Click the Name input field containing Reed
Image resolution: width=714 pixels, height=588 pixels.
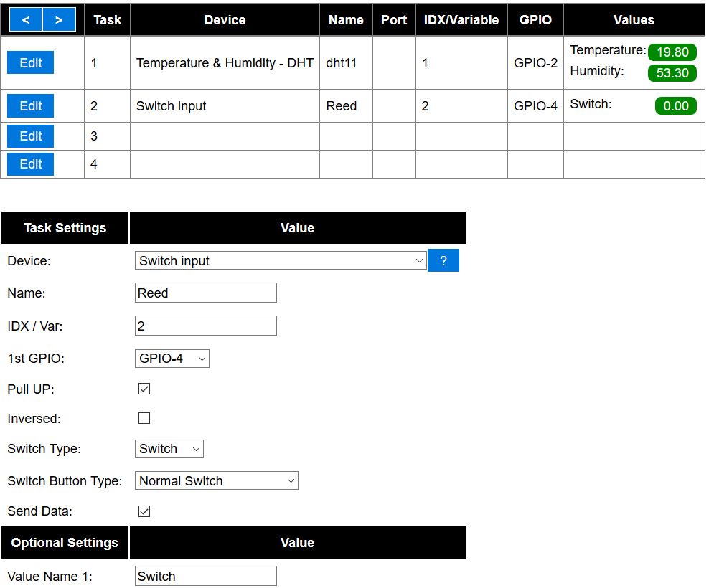(x=205, y=293)
